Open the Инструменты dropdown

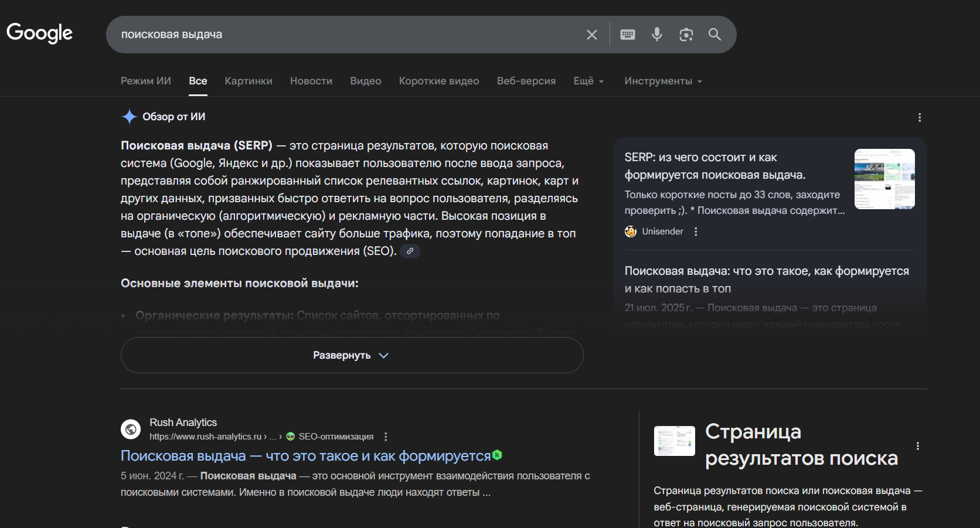click(x=662, y=81)
